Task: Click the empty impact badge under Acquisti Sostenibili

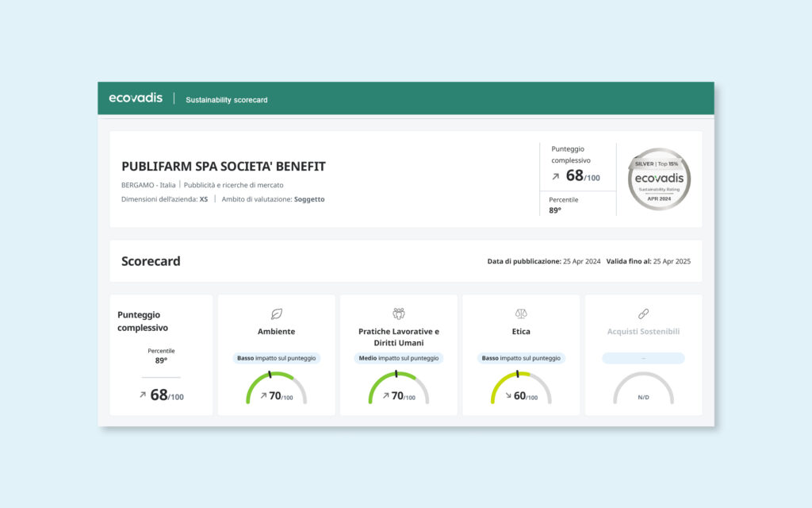Action: (643, 358)
